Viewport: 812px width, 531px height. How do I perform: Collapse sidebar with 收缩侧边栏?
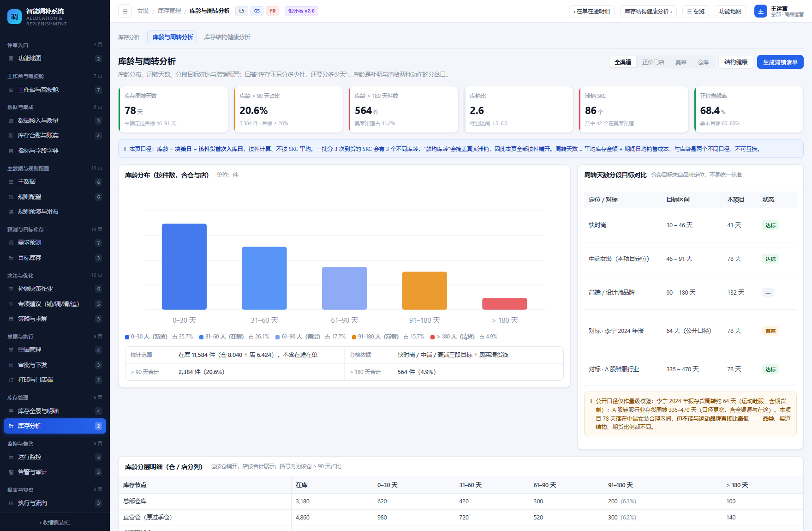(55, 523)
